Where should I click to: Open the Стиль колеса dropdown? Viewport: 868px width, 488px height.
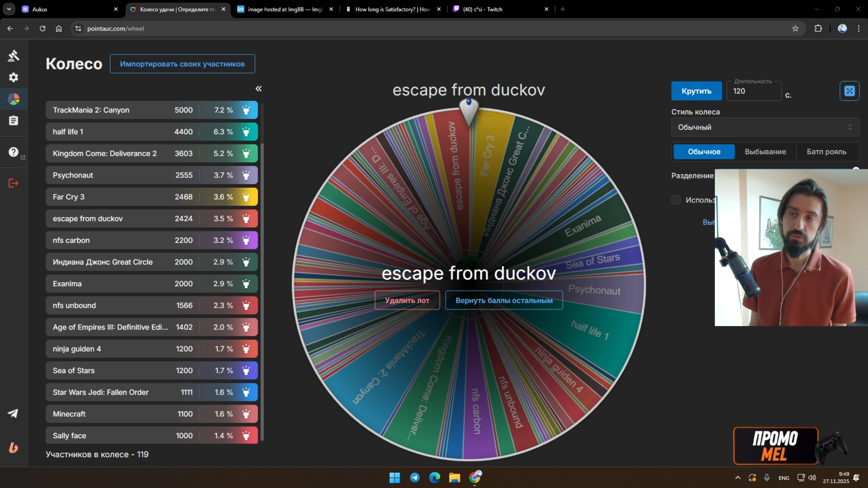(x=765, y=127)
